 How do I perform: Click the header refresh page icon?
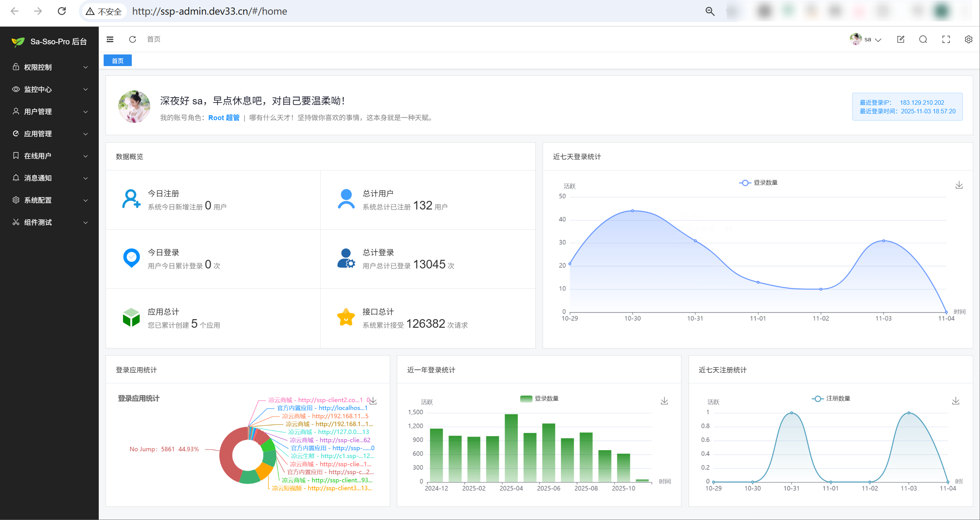[133, 39]
